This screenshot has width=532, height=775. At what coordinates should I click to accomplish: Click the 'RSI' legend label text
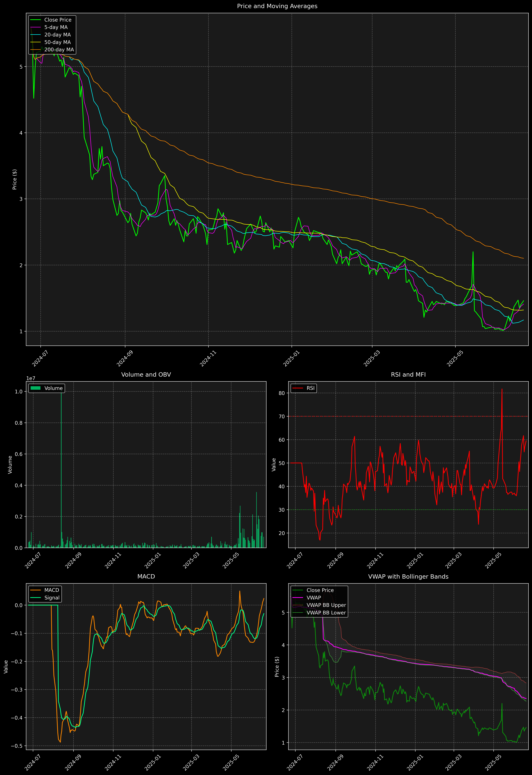pyautogui.click(x=310, y=388)
